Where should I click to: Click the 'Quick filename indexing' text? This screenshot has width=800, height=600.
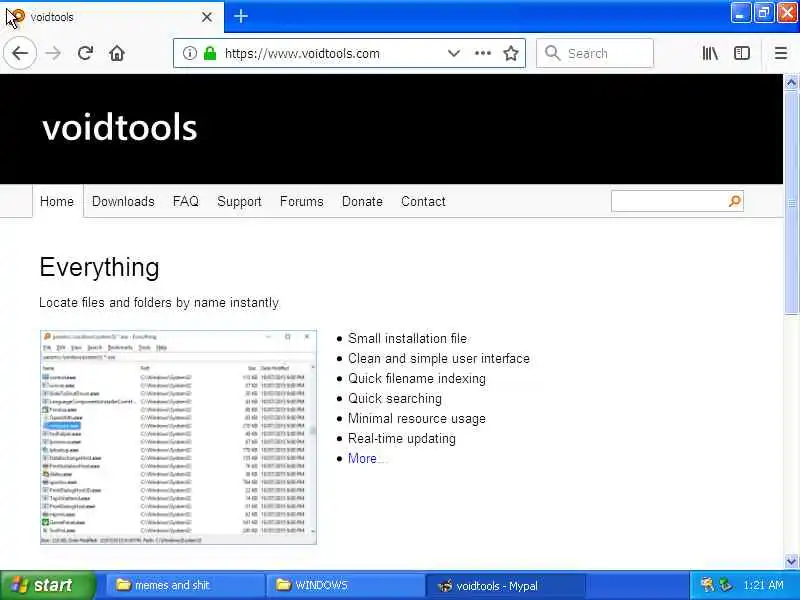tap(417, 379)
